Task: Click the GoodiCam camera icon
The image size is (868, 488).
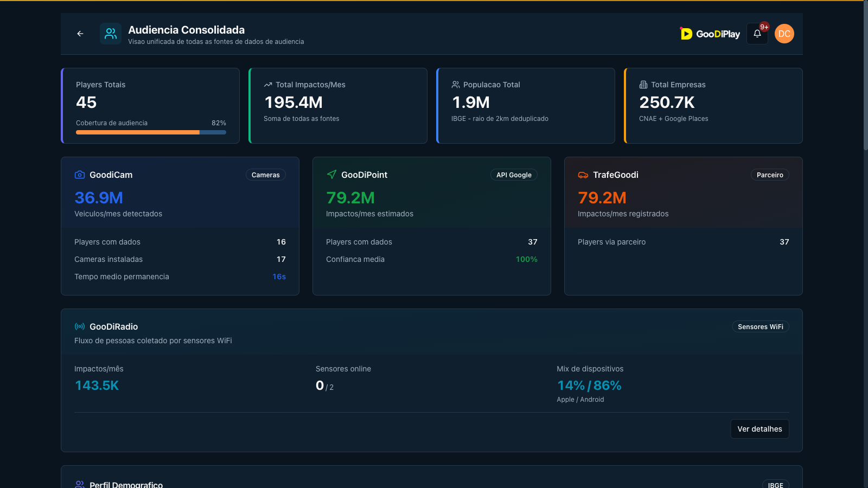Action: coord(80,175)
